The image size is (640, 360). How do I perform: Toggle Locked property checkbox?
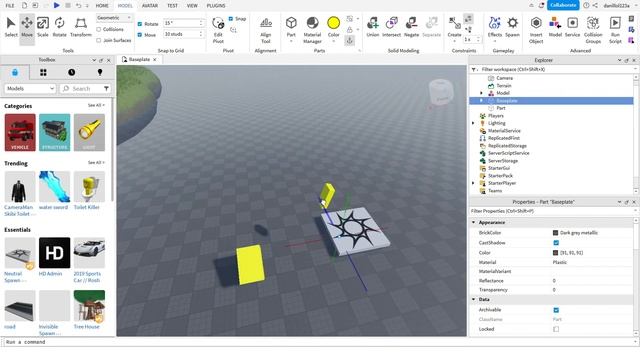(x=556, y=329)
